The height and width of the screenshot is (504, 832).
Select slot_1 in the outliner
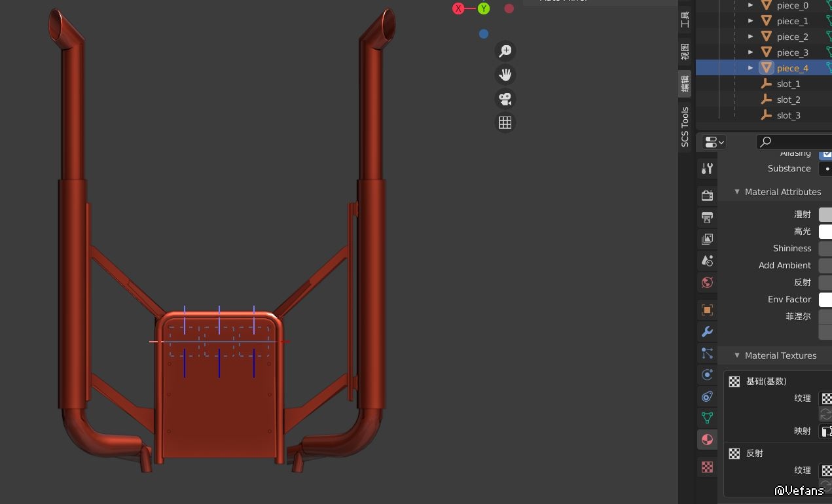pos(788,84)
